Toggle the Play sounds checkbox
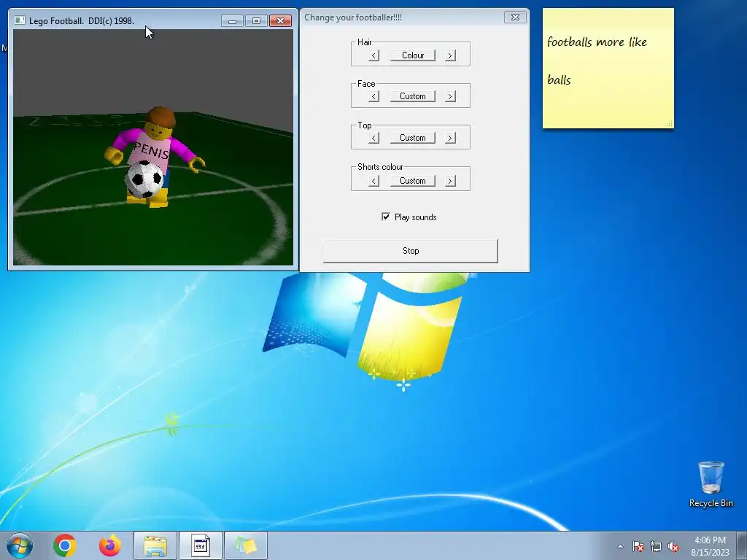This screenshot has height=560, width=747. click(x=386, y=217)
